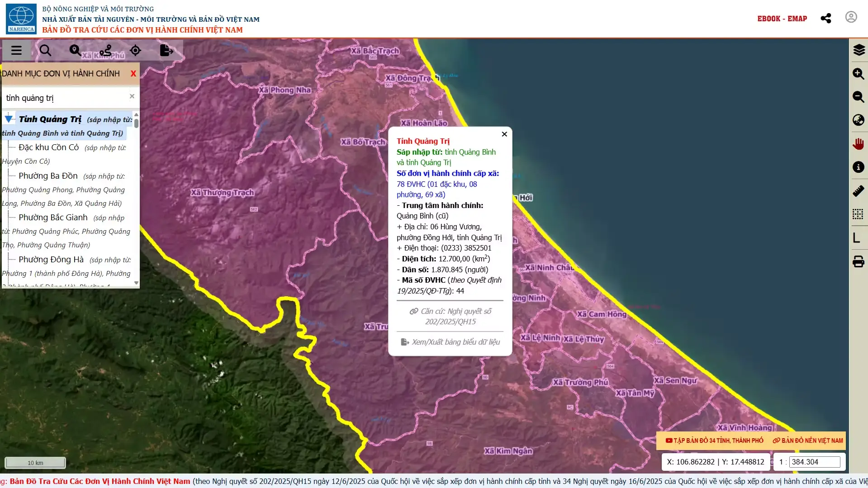Open the legend L tool
Image resolution: width=868 pixels, height=488 pixels.
pyautogui.click(x=857, y=238)
